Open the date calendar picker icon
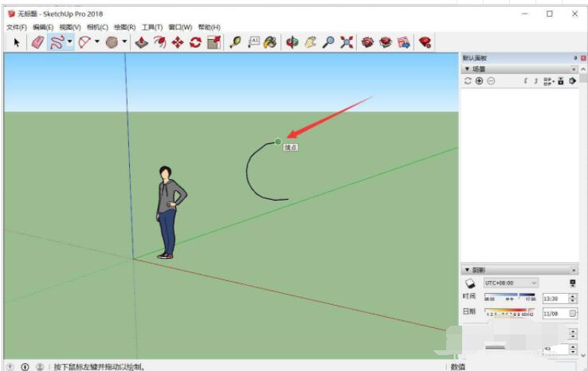 pos(573,314)
